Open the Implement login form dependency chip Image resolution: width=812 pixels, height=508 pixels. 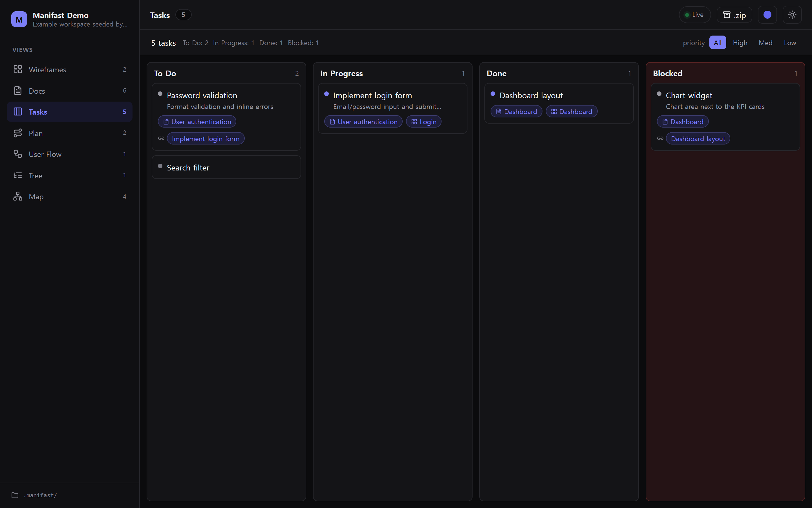pos(206,138)
